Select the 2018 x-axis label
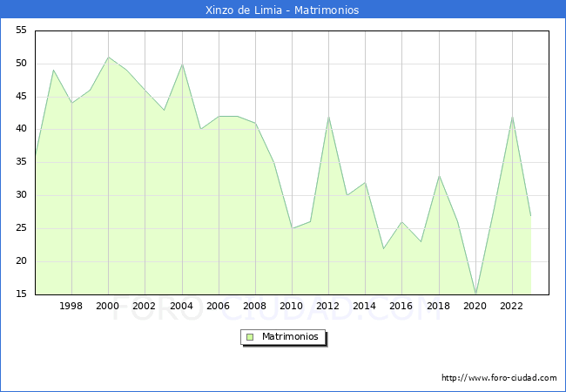This screenshot has width=566, height=392. [439, 306]
